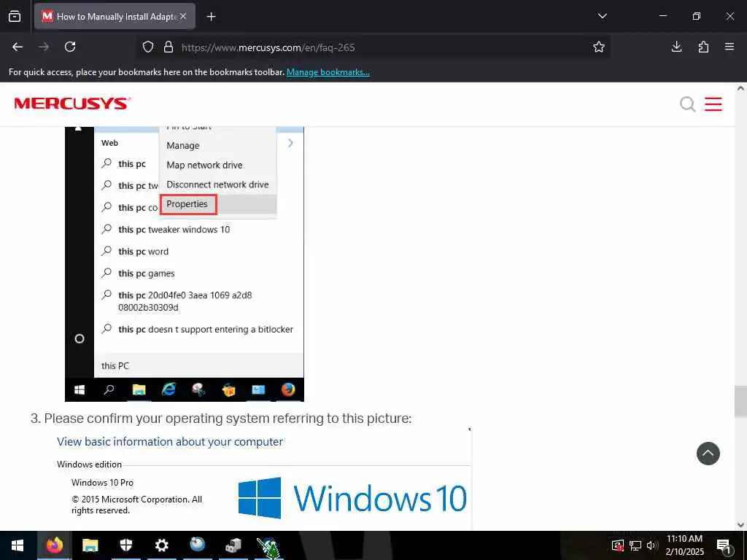Click step 3 text about operating system
This screenshot has height=560, width=747.
[221, 419]
